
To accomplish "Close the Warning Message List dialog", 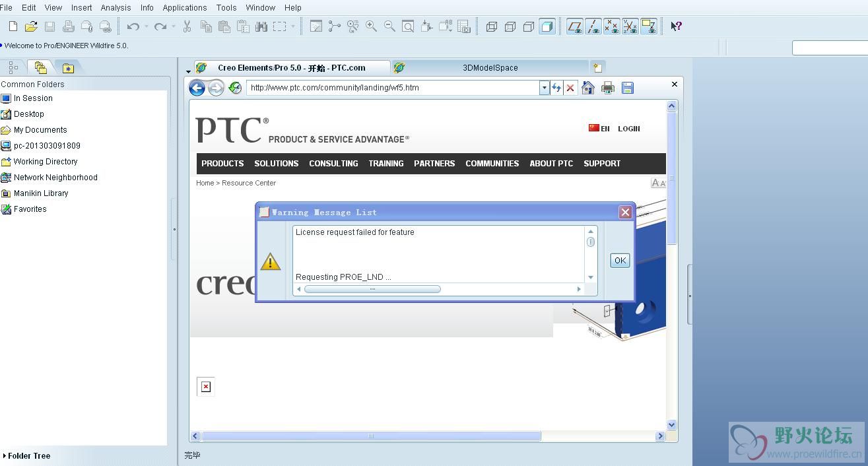I will (625, 212).
